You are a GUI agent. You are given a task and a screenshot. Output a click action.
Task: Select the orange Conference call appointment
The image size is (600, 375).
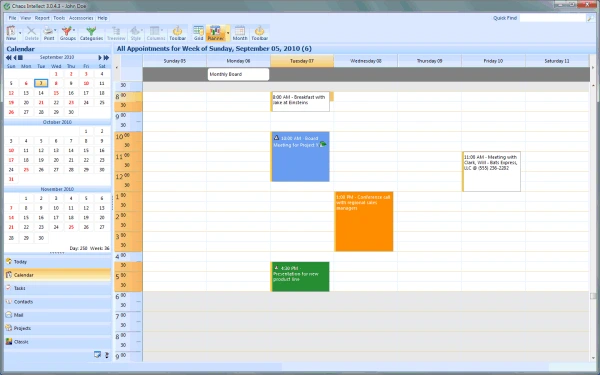[x=364, y=222]
